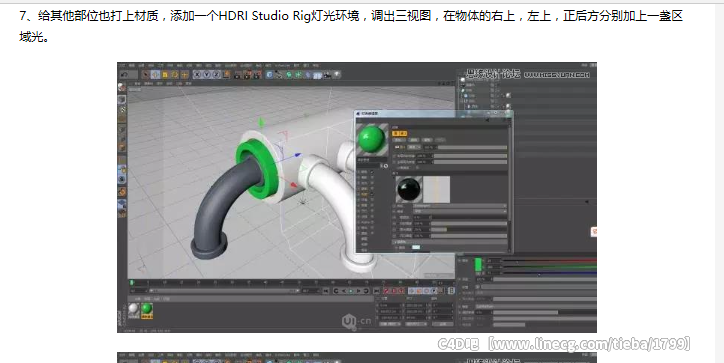
Task: Click the light bulb icon to add a light
Action: (x=337, y=74)
